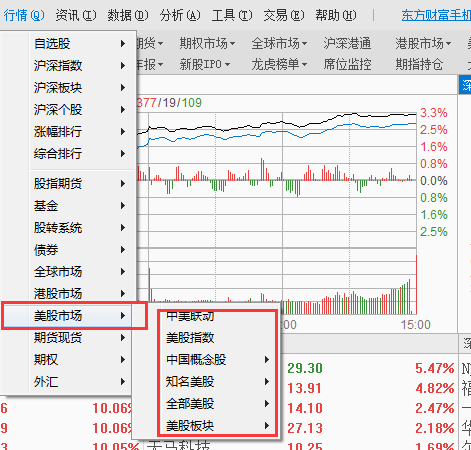Click the 席位监控 toolbar button
The image size is (471, 450).
347,64
